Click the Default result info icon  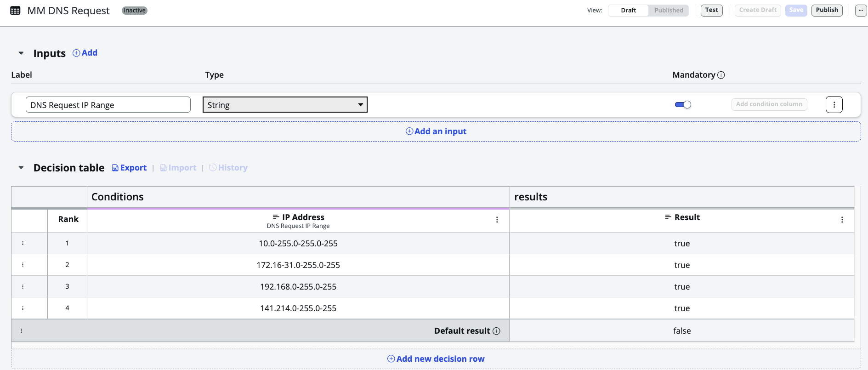[x=496, y=331]
